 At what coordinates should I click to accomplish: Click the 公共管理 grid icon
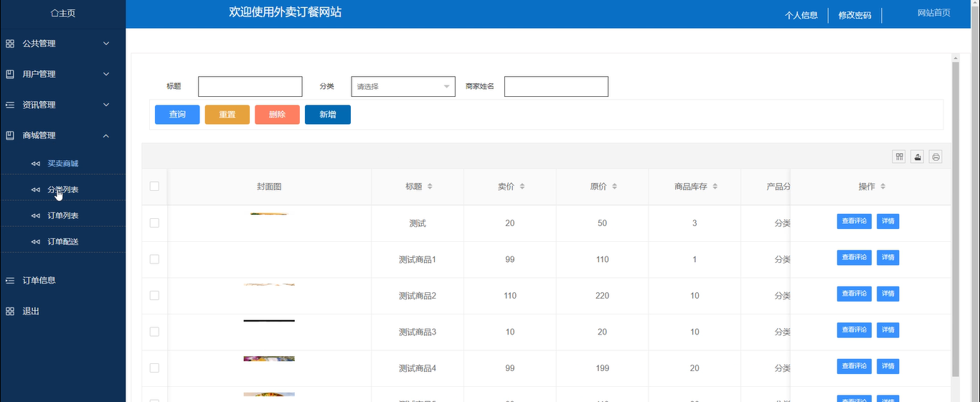click(10, 44)
